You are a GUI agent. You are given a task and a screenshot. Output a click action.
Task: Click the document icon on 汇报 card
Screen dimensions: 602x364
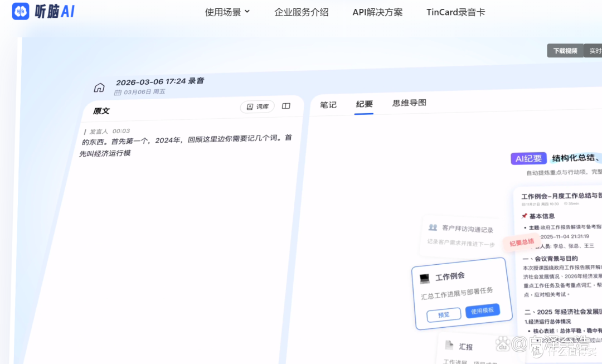tap(449, 345)
